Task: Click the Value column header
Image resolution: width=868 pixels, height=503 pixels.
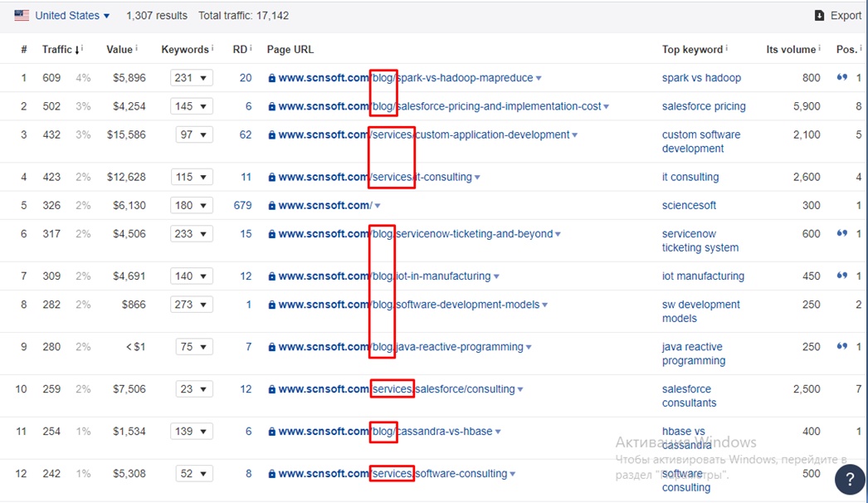Action: [x=119, y=49]
